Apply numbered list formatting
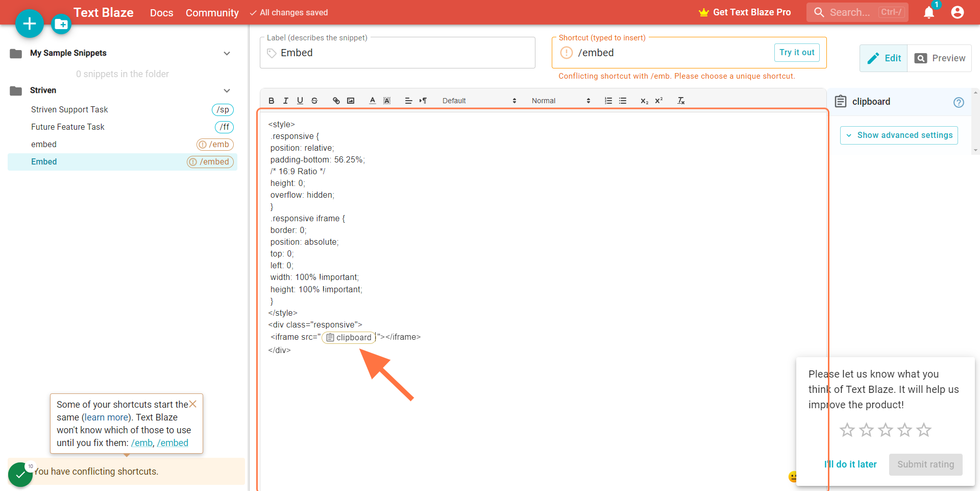Screen dimensions: 980x491 (x=608, y=101)
